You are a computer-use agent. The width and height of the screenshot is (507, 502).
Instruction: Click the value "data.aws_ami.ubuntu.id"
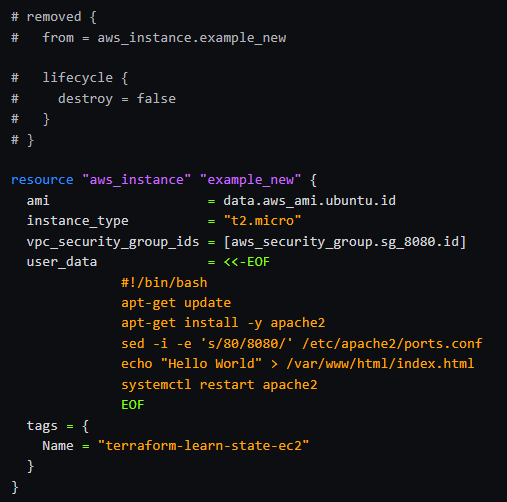309,201
